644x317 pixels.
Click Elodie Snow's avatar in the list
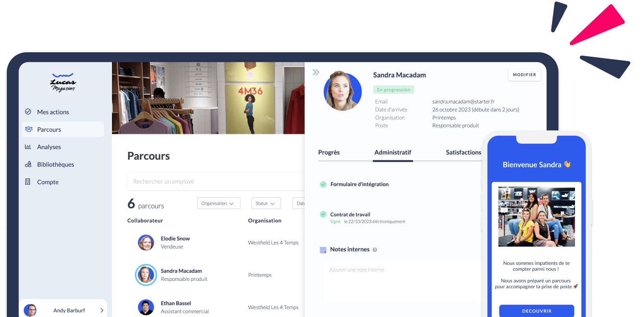(x=146, y=243)
